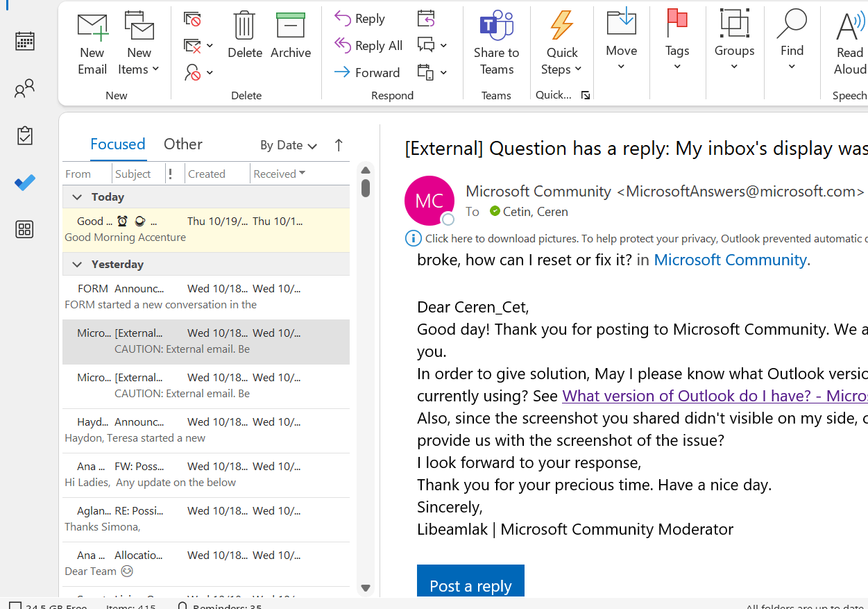Sort by the From column header
The image size is (868, 609).
coord(87,174)
